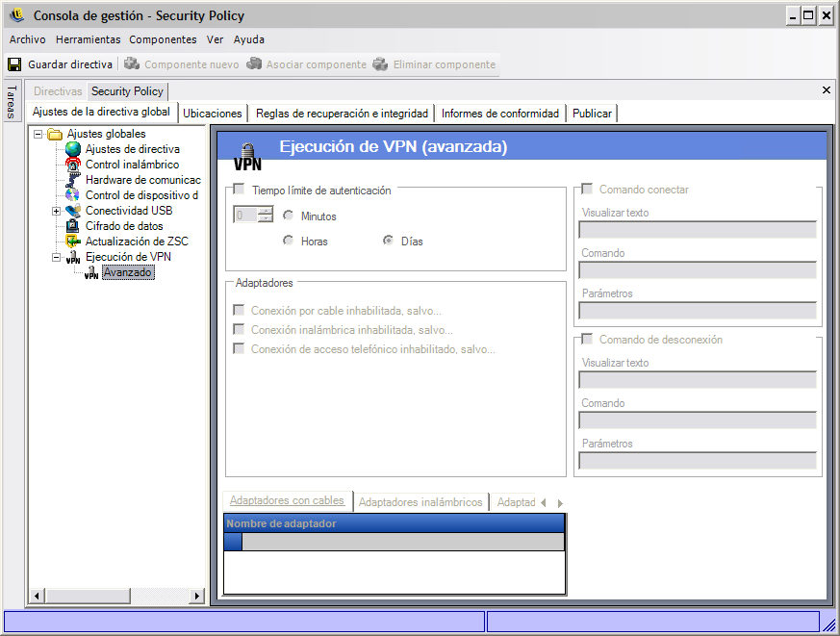Toggle Conexión de acceso telefónico inhabilitado checkbox
This screenshot has width=840, height=636.
tap(239, 349)
